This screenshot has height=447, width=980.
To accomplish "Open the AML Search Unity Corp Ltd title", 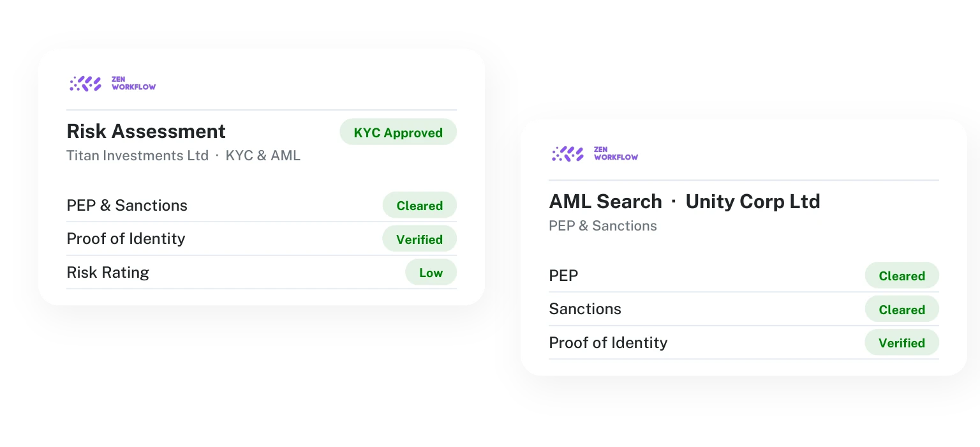I will coord(685,201).
